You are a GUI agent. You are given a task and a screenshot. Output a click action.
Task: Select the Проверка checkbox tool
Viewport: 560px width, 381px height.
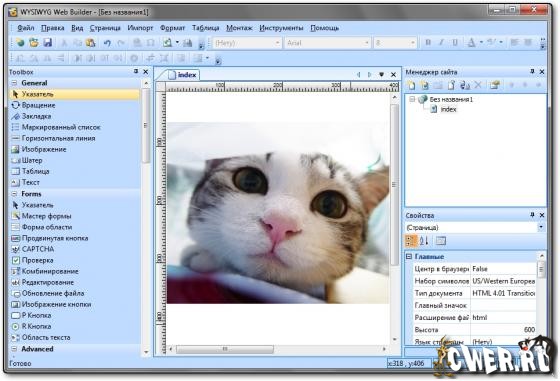(x=38, y=260)
